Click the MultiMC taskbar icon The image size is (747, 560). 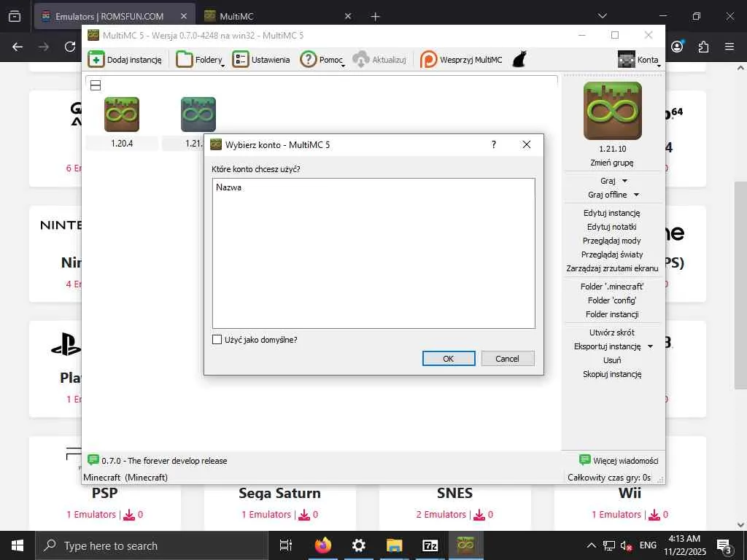pyautogui.click(x=466, y=545)
